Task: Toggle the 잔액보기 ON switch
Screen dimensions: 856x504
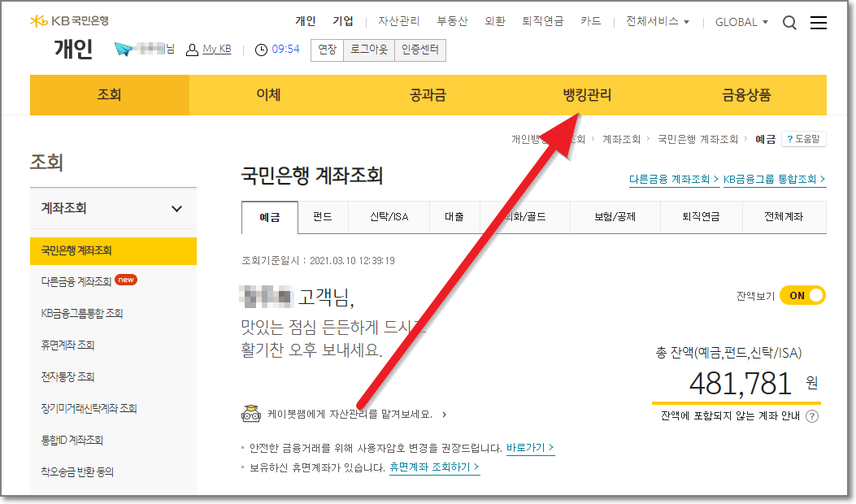Action: (x=802, y=295)
